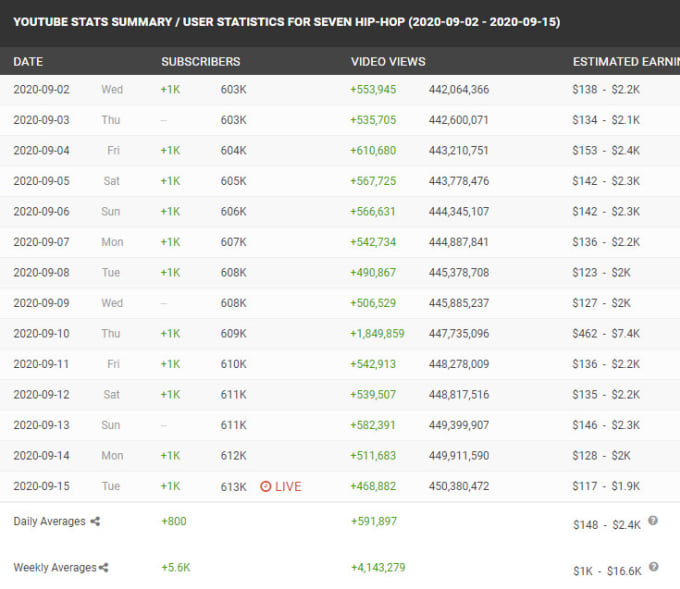Screen dimensions: 680x589
Task: Click subscriber total 606K
Action: (233, 212)
